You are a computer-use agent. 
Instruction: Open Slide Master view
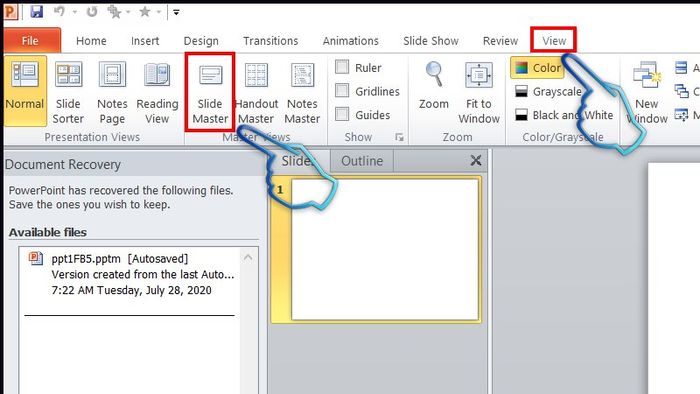coord(210,93)
